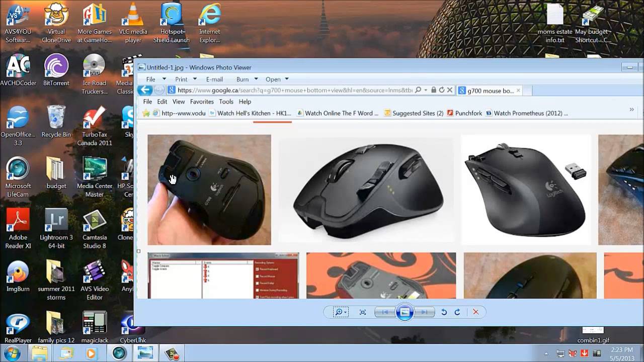
Task: Click the Watch Online The F Word favorite
Action: point(338,113)
